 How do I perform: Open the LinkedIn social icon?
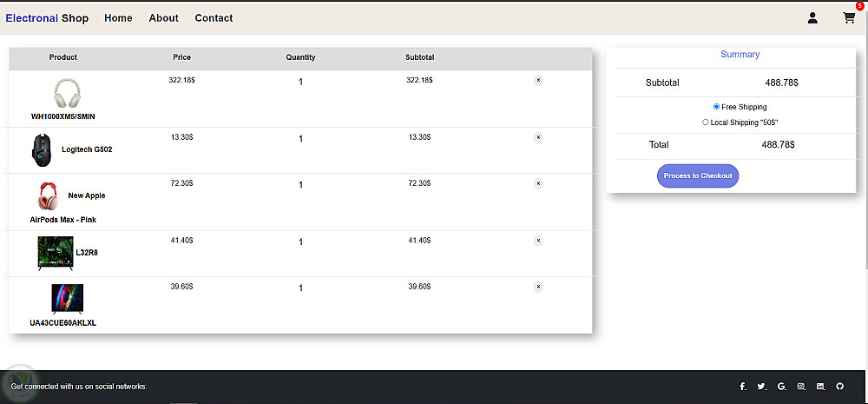(820, 387)
